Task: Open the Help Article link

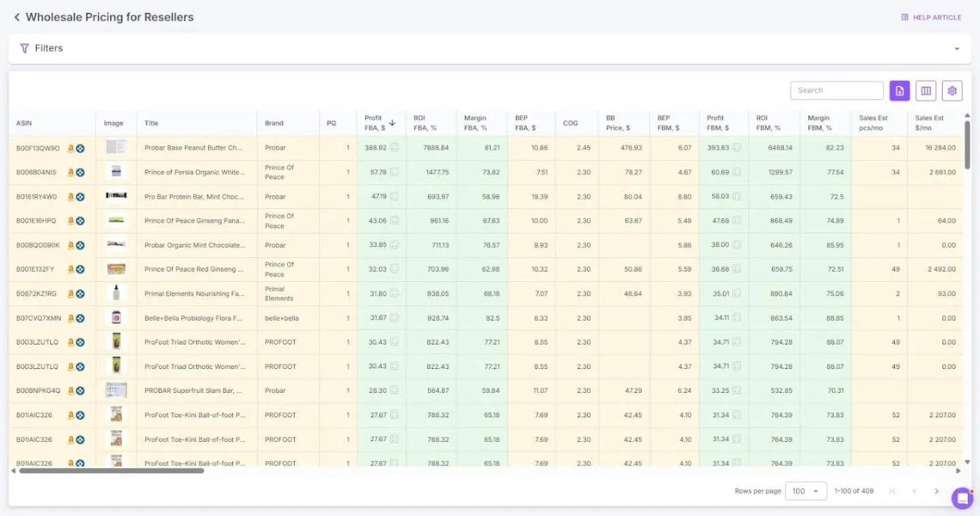Action: click(931, 18)
